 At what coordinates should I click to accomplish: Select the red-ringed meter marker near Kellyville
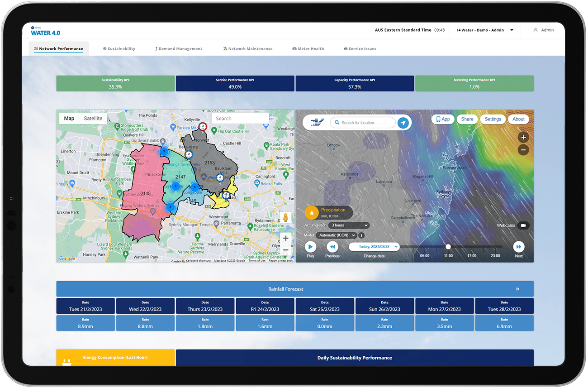click(202, 126)
